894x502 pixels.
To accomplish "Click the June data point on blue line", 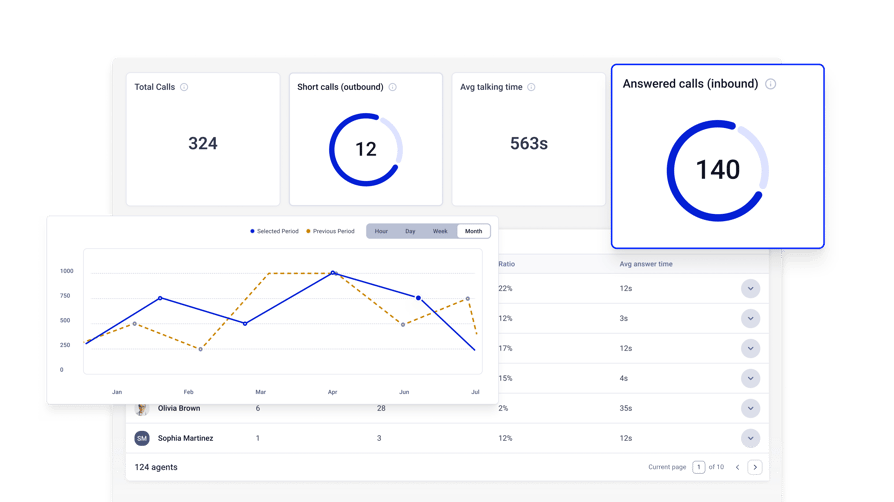I will pyautogui.click(x=418, y=298).
